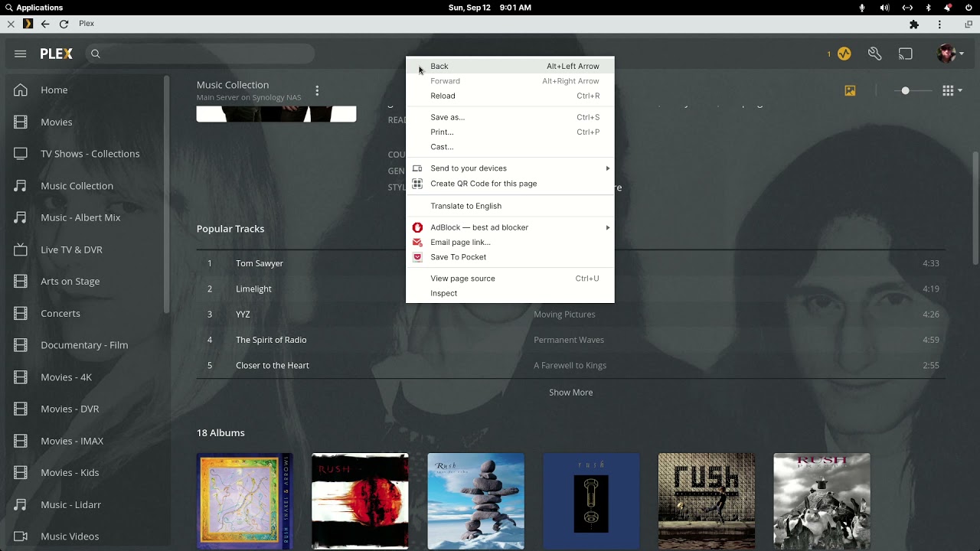
Task: Expand AdBlock submenu entry
Action: pyautogui.click(x=510, y=227)
